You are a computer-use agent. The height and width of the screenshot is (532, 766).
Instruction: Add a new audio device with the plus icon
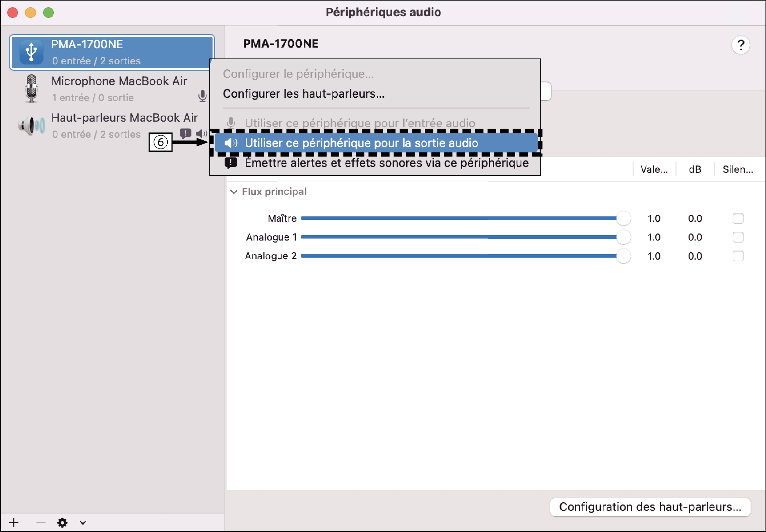tap(14, 522)
